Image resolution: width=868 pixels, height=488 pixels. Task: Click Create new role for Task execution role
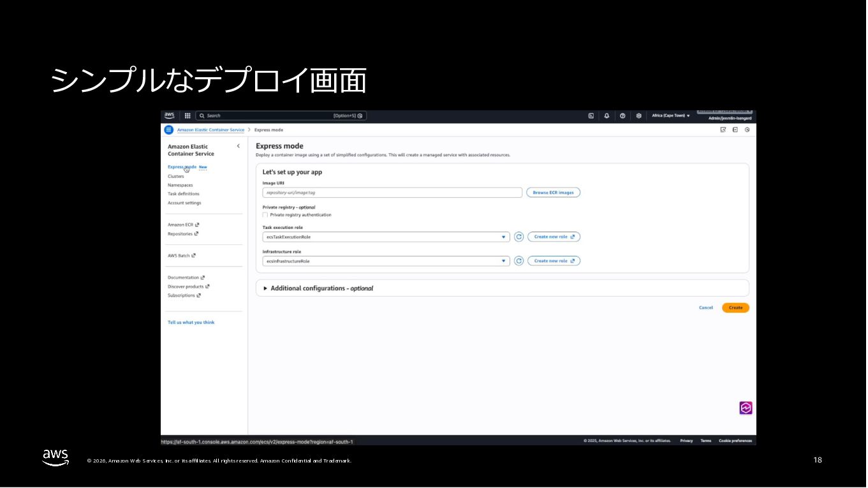554,237
